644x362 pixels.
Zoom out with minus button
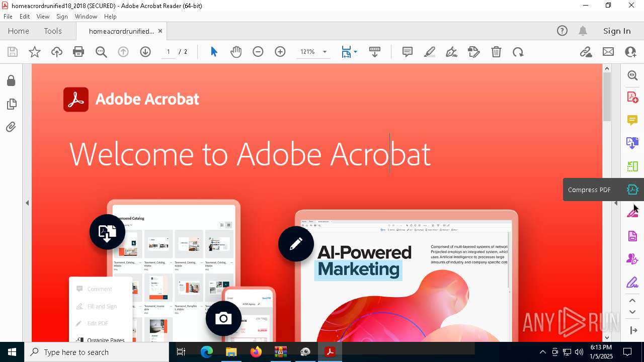click(258, 52)
